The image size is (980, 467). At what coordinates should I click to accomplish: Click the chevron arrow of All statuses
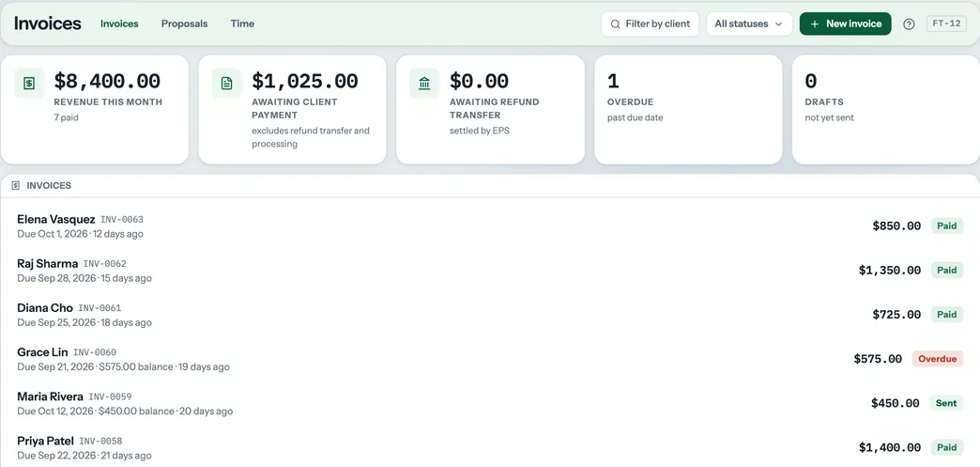click(x=779, y=23)
